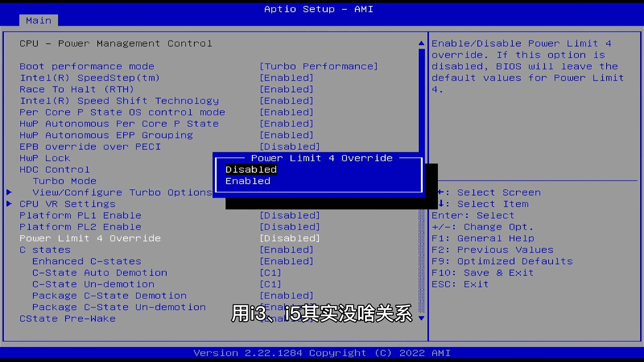Toggle EPB override over PECI Disabled value
This screenshot has width=644, height=362.
[x=290, y=147]
